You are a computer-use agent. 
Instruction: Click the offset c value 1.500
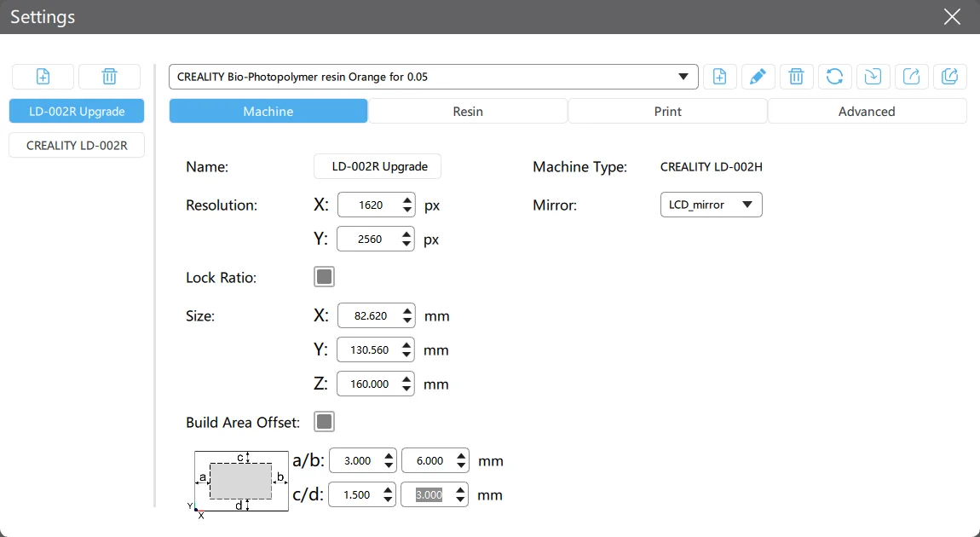point(356,494)
